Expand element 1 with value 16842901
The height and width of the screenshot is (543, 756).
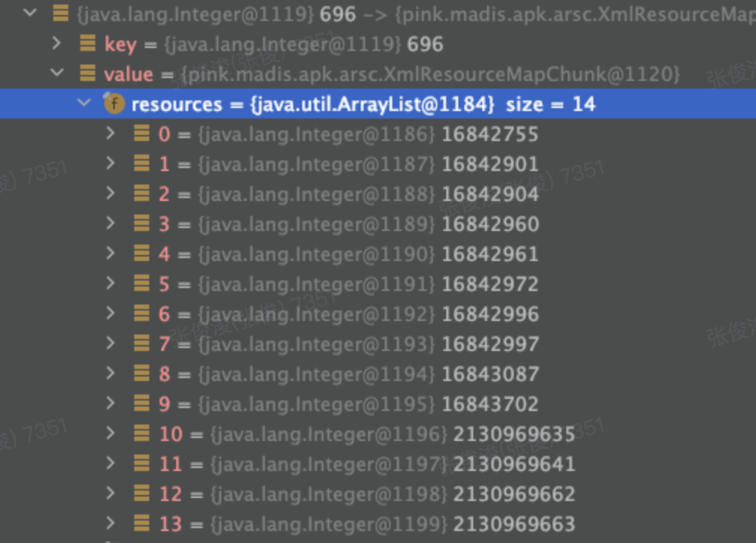110,163
